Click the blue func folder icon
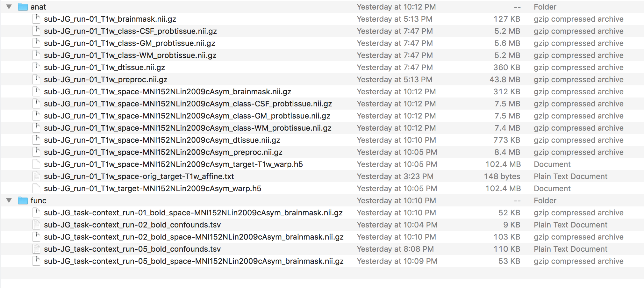The height and width of the screenshot is (288, 644). pos(23,200)
